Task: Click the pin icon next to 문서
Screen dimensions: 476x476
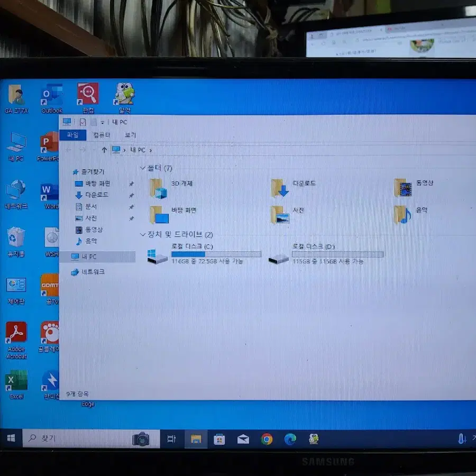Action: (132, 207)
